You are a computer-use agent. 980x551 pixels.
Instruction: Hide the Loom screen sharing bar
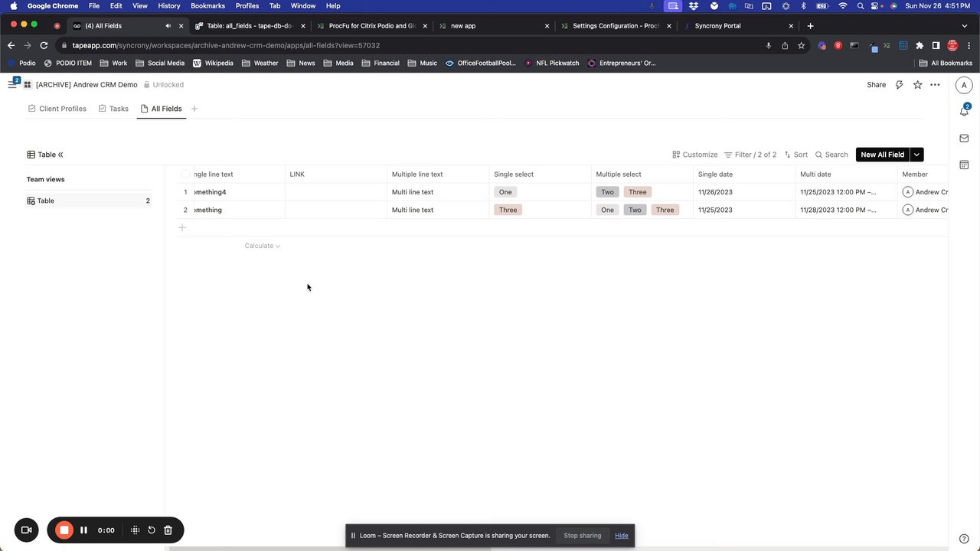click(622, 536)
